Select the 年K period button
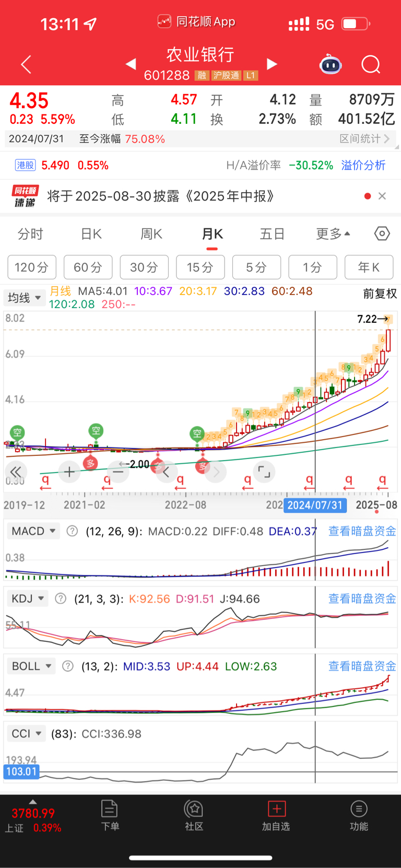The height and width of the screenshot is (868, 401). click(369, 267)
